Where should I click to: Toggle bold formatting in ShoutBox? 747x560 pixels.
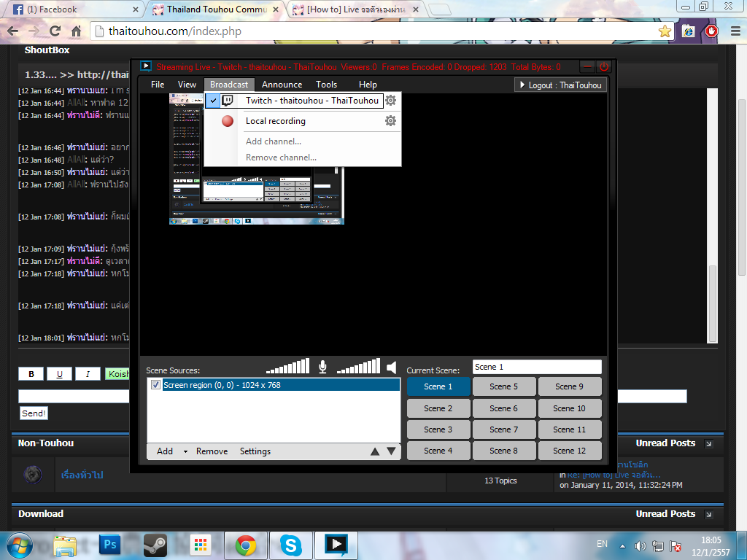(31, 374)
